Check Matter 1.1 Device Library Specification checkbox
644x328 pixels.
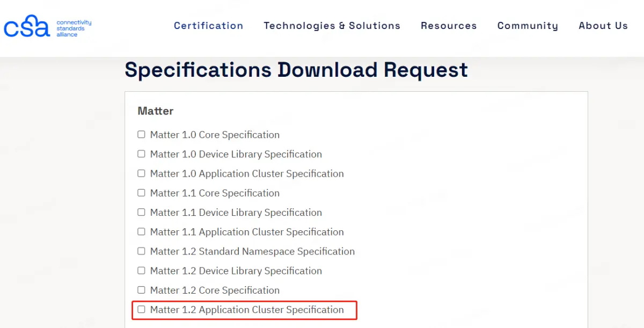click(141, 212)
